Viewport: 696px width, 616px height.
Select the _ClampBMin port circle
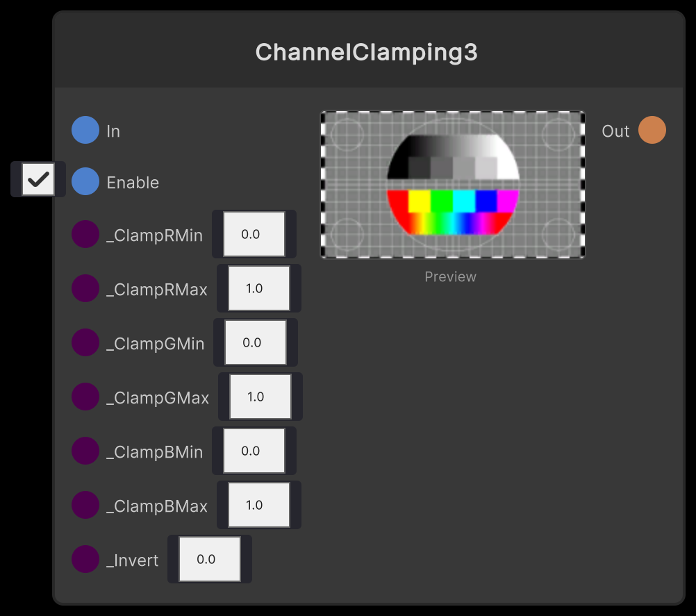pyautogui.click(x=85, y=451)
